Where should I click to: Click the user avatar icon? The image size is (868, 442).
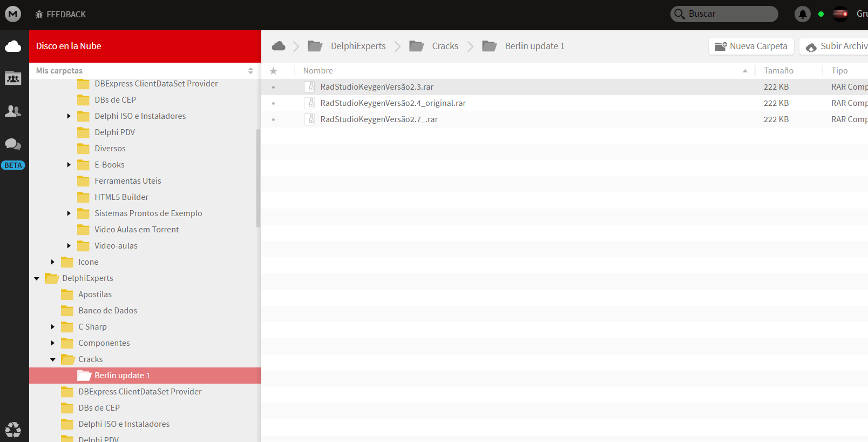840,14
